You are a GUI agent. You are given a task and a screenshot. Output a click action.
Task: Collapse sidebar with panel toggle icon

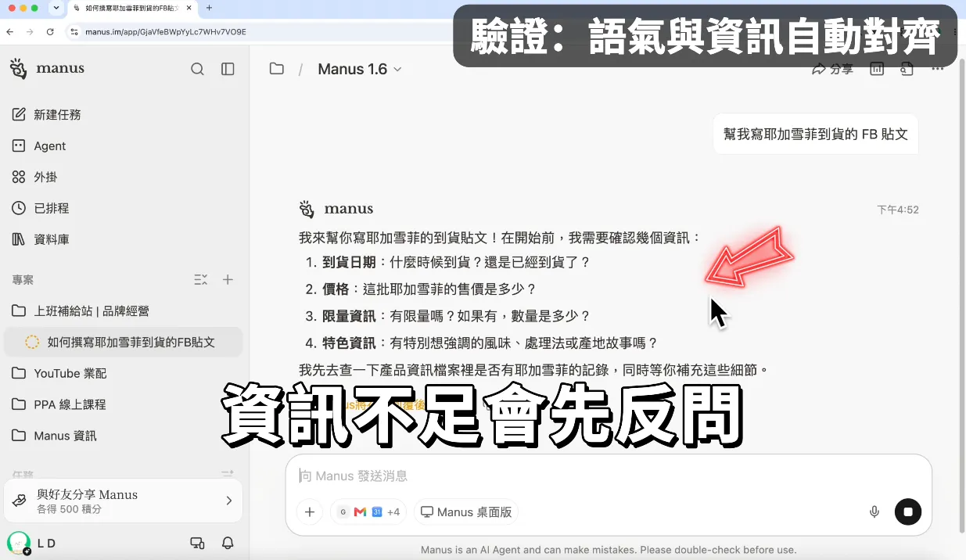tap(228, 69)
